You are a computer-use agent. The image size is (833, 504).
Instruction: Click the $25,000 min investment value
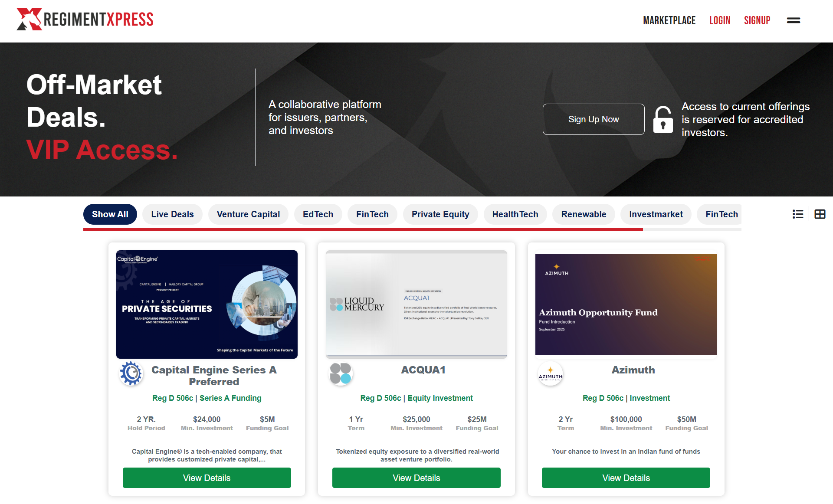pyautogui.click(x=416, y=419)
